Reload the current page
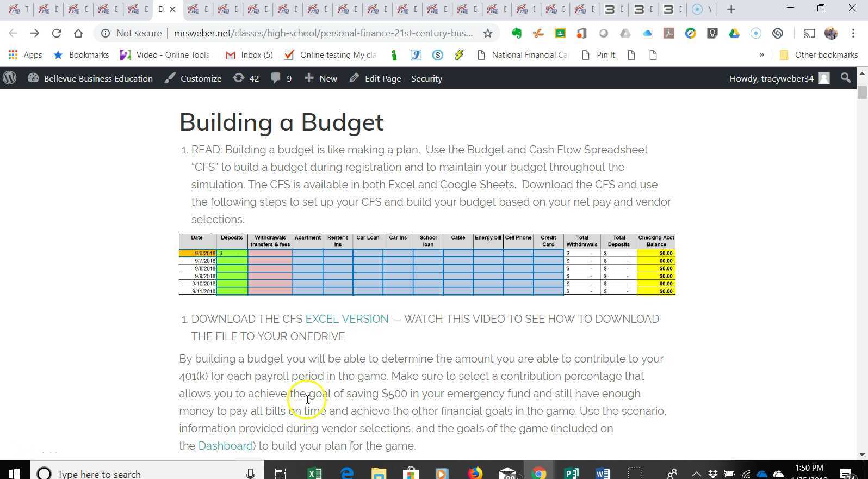The image size is (868, 479). [x=57, y=33]
